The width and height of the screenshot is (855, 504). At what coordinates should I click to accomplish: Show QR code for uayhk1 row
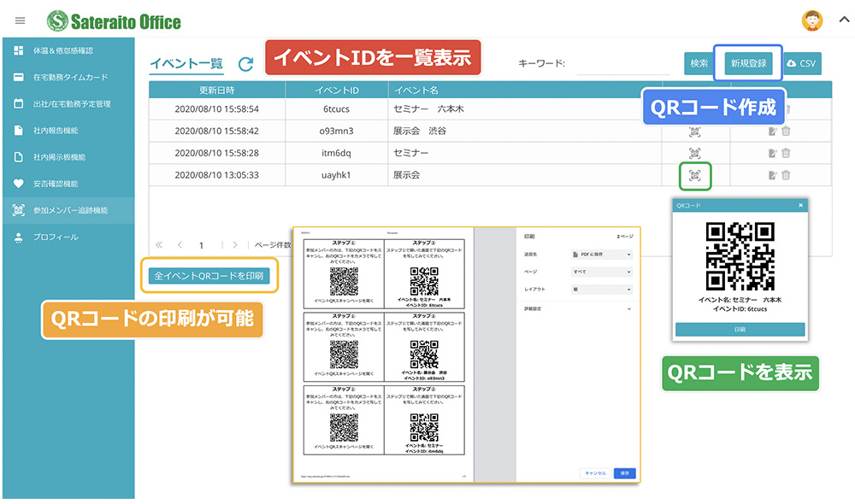[x=694, y=175]
